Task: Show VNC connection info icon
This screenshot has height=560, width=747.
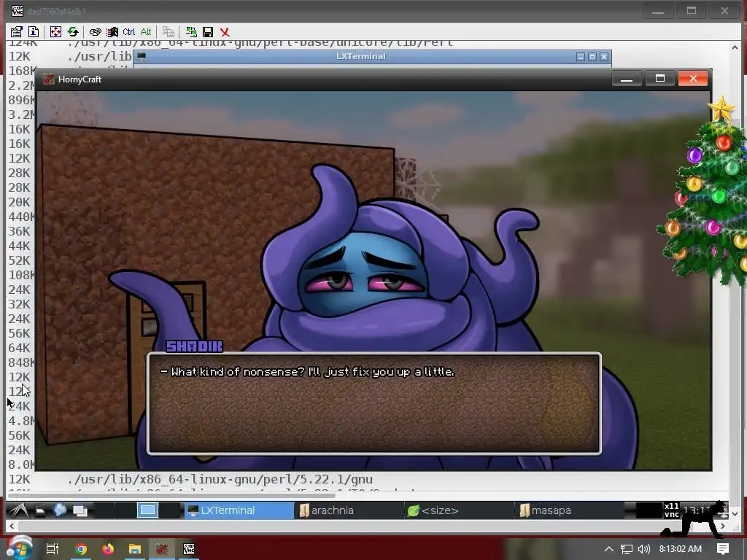Action: [x=34, y=32]
